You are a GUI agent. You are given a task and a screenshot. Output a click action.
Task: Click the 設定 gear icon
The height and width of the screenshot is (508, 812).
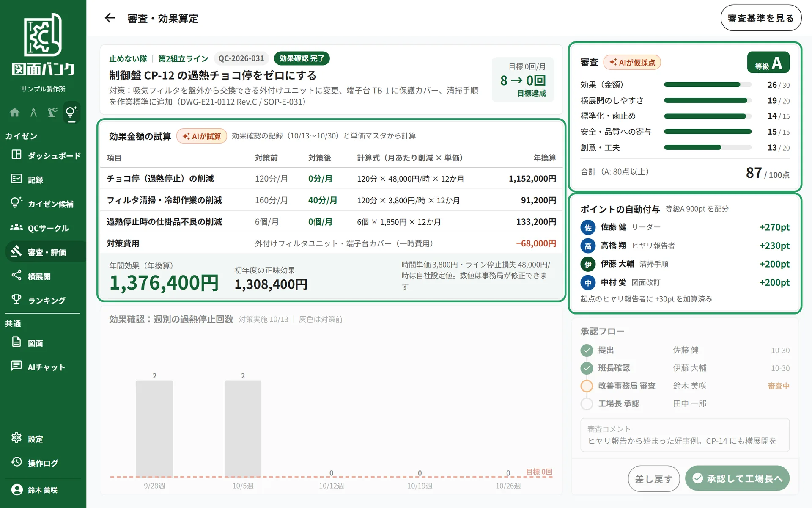click(x=16, y=438)
